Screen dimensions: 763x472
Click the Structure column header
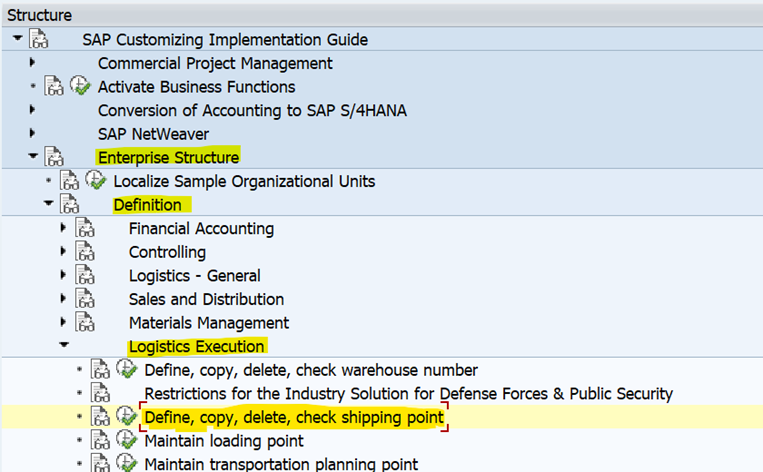(x=39, y=15)
